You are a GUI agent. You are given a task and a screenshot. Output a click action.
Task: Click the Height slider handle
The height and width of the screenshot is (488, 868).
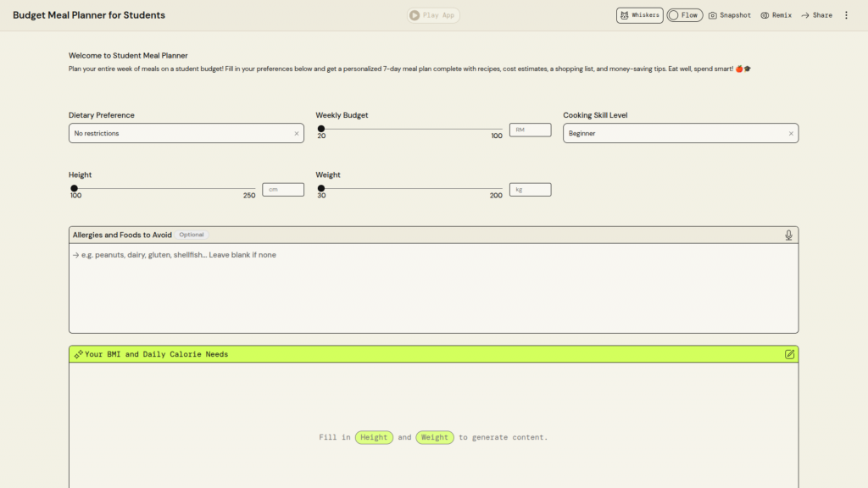pos(75,188)
